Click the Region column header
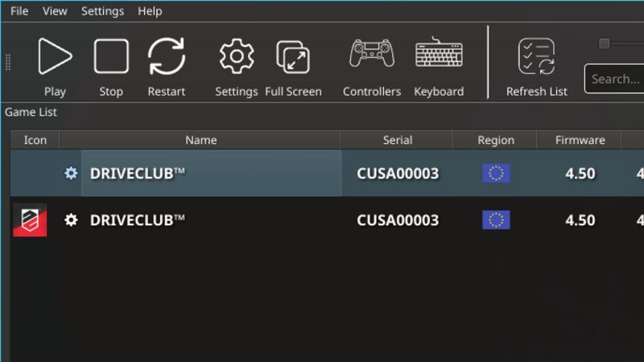 point(495,140)
